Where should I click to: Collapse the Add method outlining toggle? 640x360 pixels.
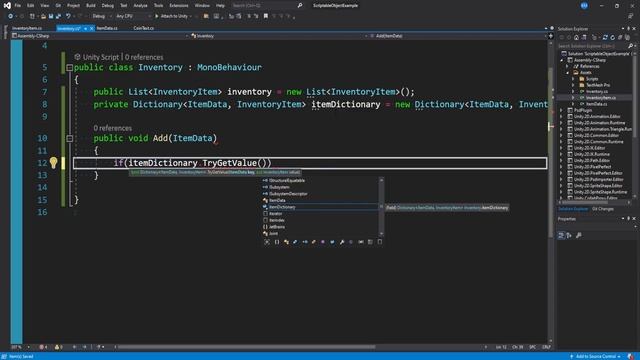click(70, 138)
